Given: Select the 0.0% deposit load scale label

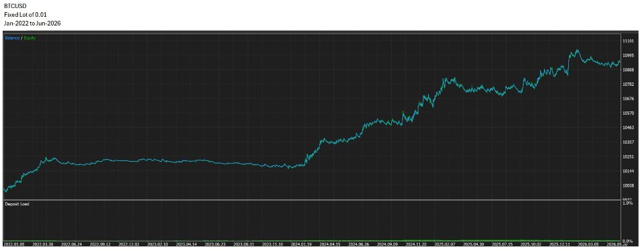Looking at the screenshot, I should tap(628, 241).
